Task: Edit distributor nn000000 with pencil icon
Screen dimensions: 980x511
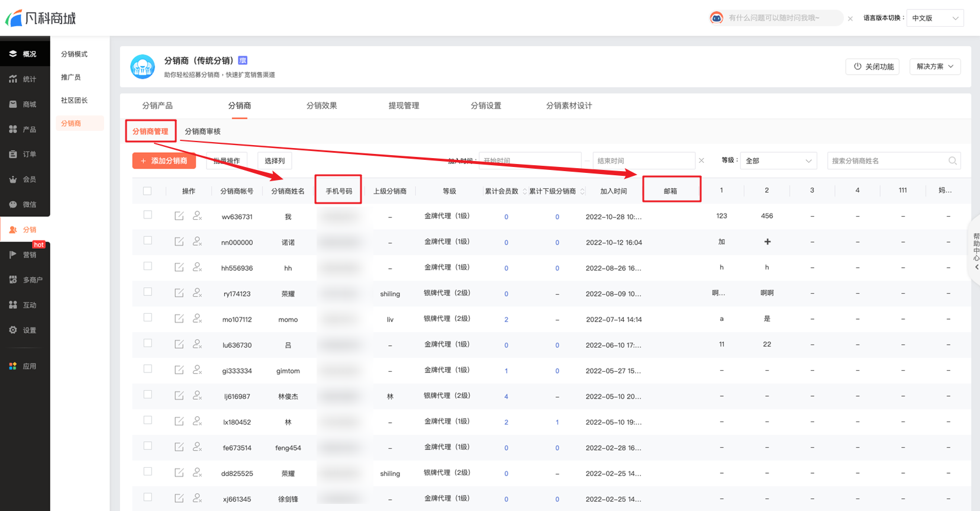Action: (179, 242)
